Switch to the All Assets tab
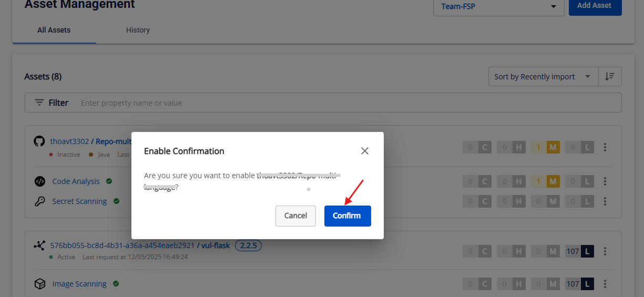Screen dimensions: 644x297 pos(54,30)
